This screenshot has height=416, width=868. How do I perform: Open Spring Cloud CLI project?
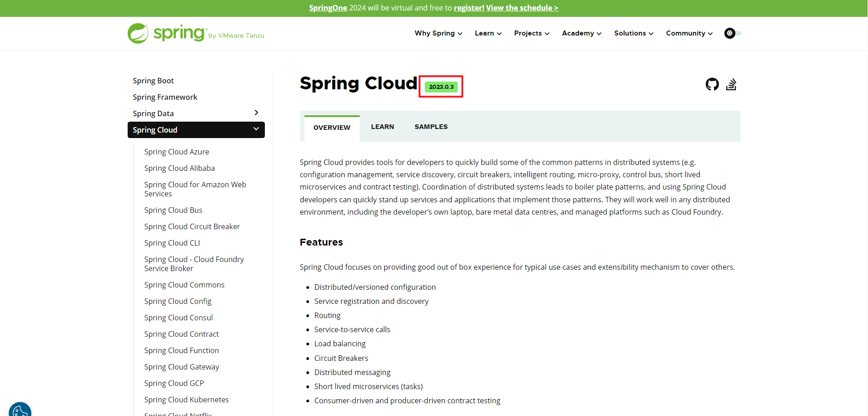tap(172, 243)
